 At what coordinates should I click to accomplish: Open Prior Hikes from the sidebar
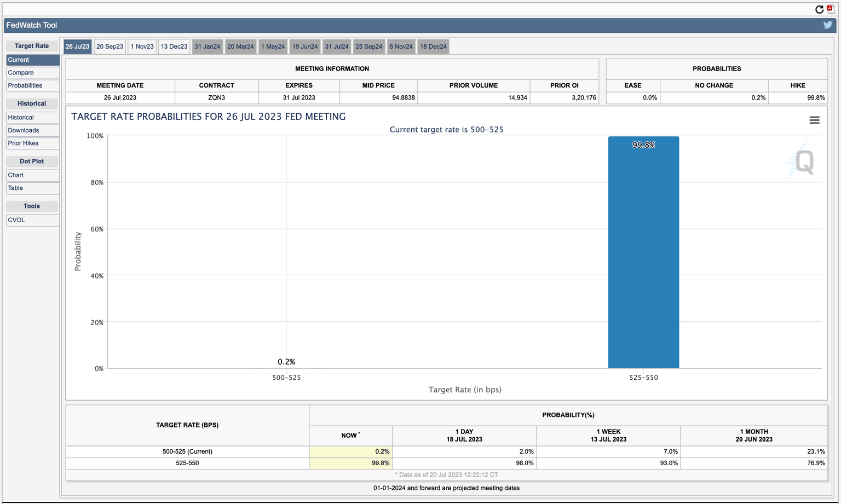[x=23, y=143]
